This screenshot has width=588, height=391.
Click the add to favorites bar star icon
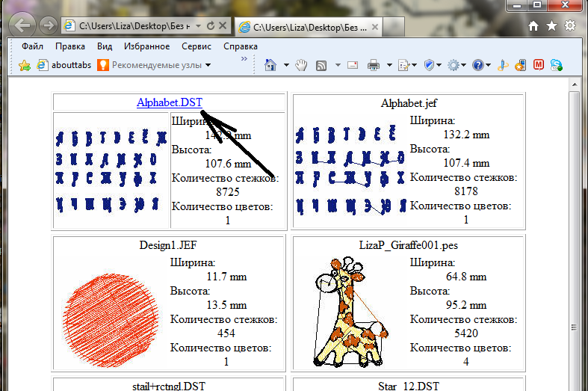tap(25, 66)
